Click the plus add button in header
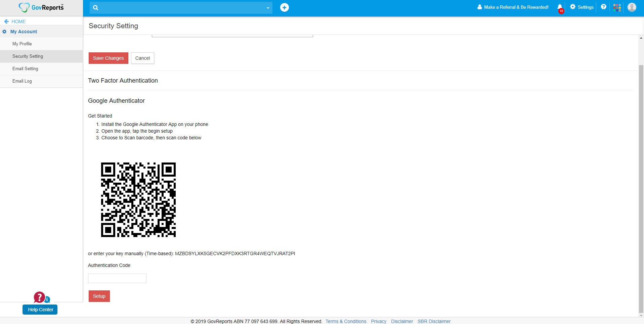This screenshot has height=324, width=644. pos(285,7)
